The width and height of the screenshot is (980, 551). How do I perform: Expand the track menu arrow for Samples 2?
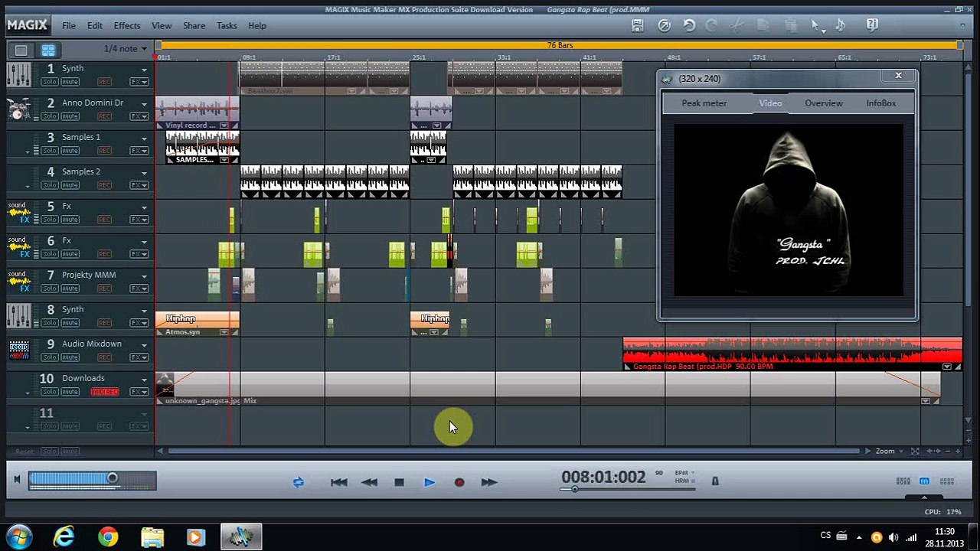coord(144,173)
